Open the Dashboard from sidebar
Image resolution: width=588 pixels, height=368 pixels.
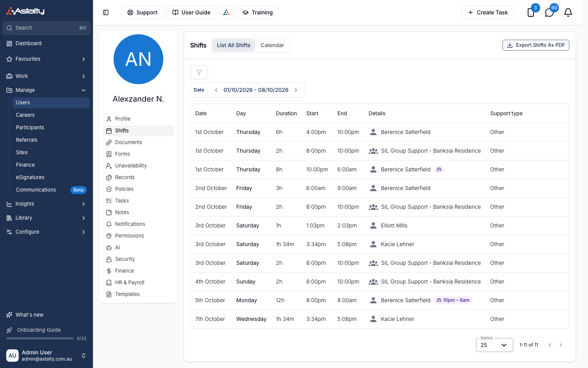click(x=47, y=44)
